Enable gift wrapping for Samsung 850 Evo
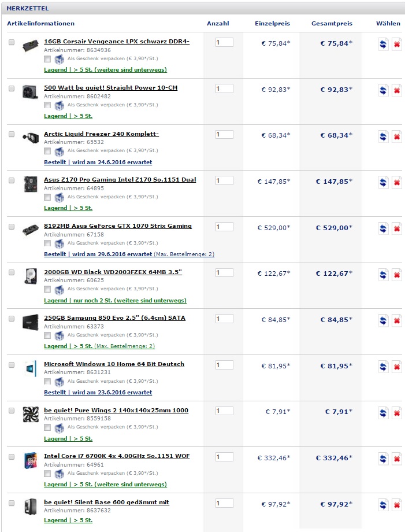 tap(47, 335)
